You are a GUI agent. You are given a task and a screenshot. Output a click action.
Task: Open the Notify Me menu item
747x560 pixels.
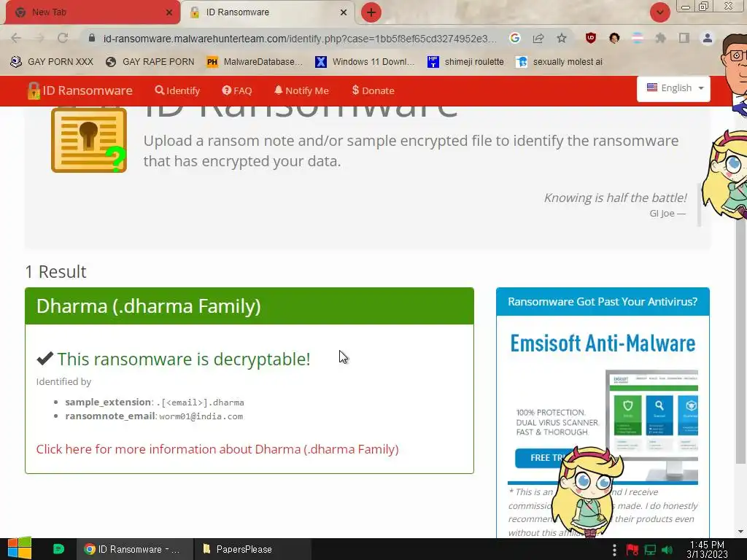[301, 90]
